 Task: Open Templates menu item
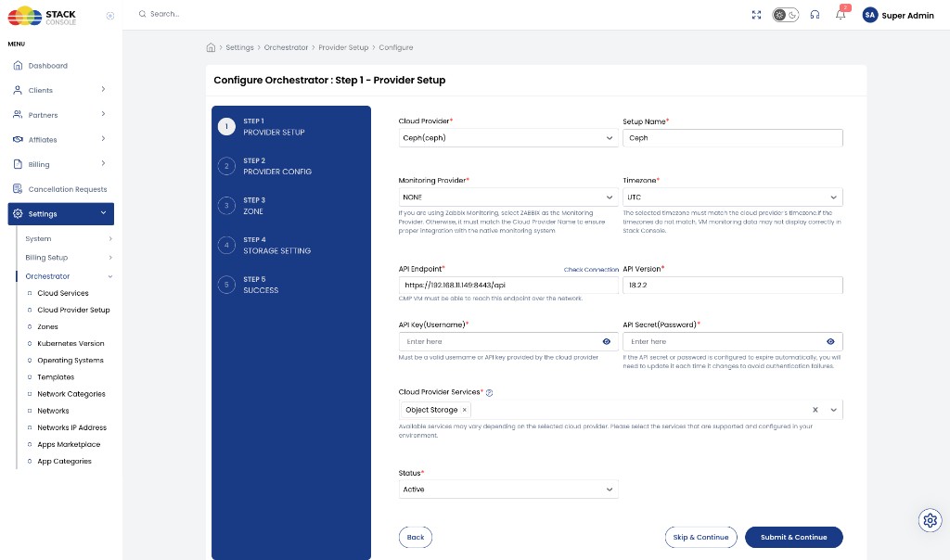tap(56, 377)
